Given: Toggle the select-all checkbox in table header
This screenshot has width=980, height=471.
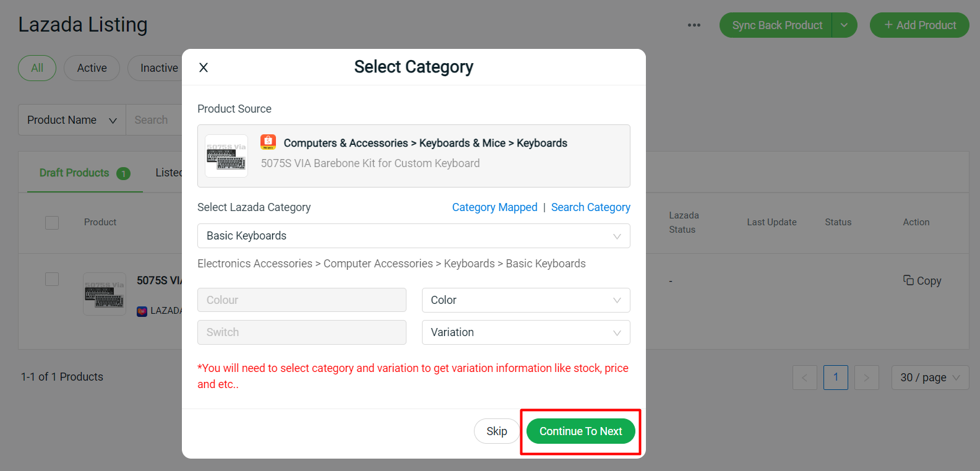Looking at the screenshot, I should pos(52,222).
